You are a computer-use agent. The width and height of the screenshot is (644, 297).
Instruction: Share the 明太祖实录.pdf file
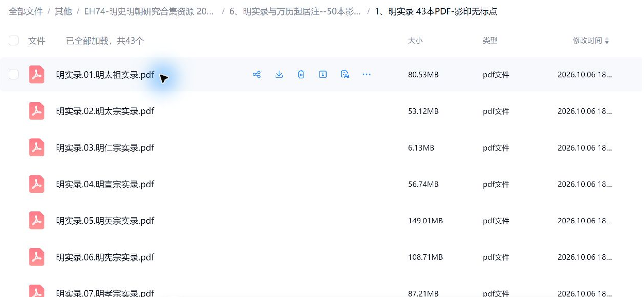(x=257, y=75)
